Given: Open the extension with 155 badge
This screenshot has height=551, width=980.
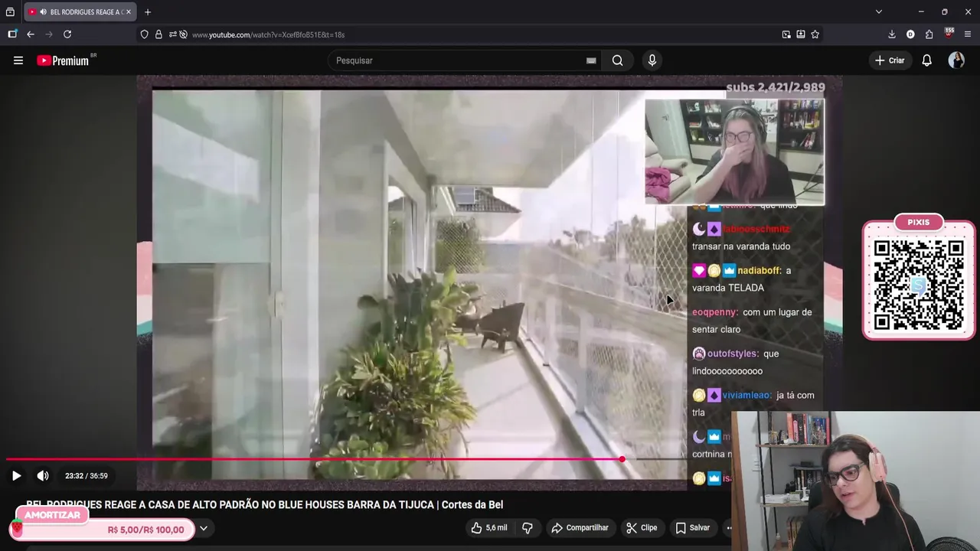Looking at the screenshot, I should [x=949, y=34].
